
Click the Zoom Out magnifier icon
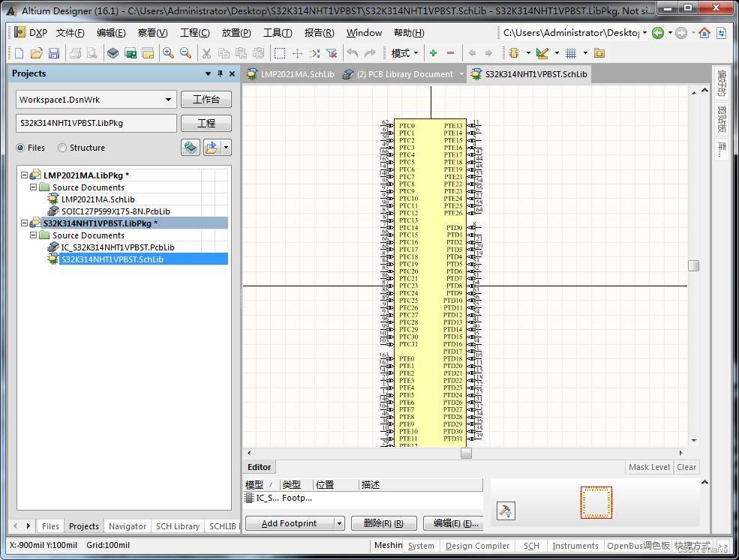pos(186,53)
